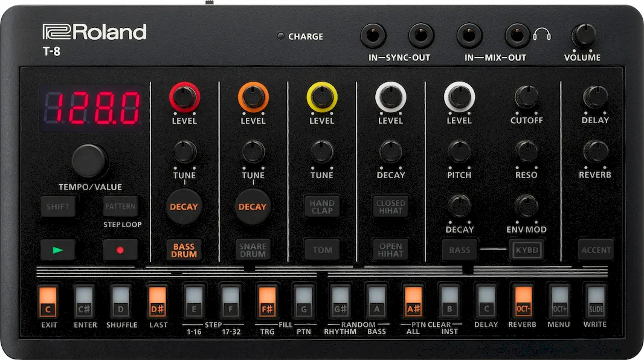Viewport: 644px width, 360px height.
Task: Click the yellow-ringed LEVEL knob
Action: (322, 97)
